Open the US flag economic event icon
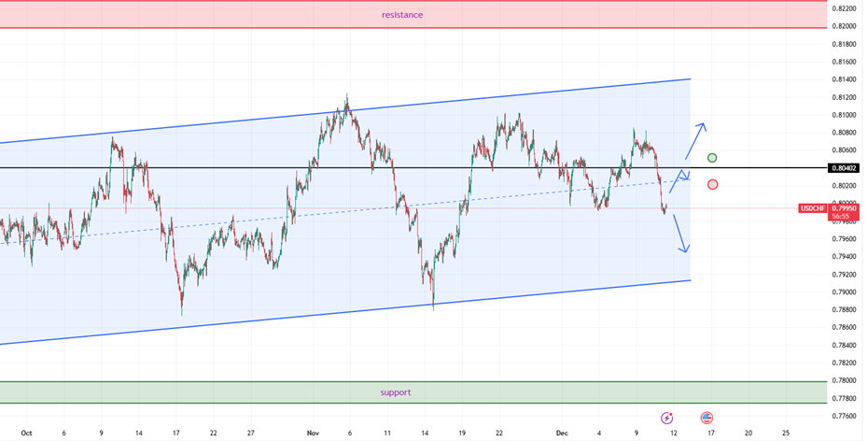 point(707,418)
